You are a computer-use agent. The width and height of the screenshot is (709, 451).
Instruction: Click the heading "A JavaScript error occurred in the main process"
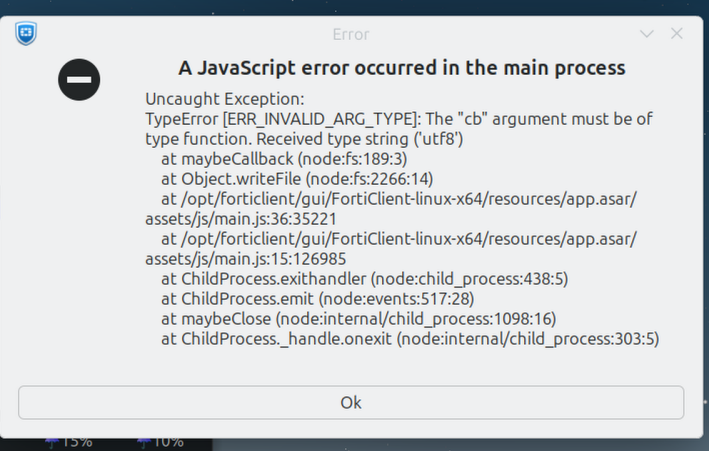[x=402, y=68]
